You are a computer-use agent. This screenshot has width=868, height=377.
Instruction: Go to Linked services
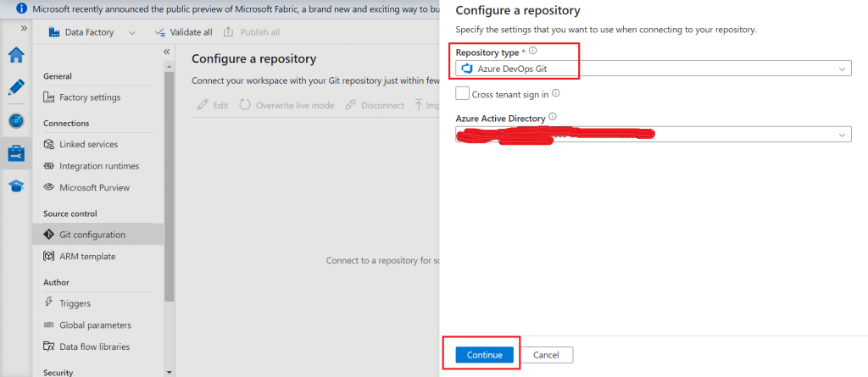pos(88,144)
